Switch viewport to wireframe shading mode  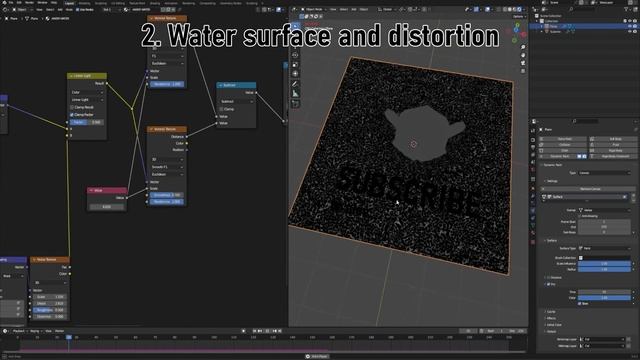point(505,9)
